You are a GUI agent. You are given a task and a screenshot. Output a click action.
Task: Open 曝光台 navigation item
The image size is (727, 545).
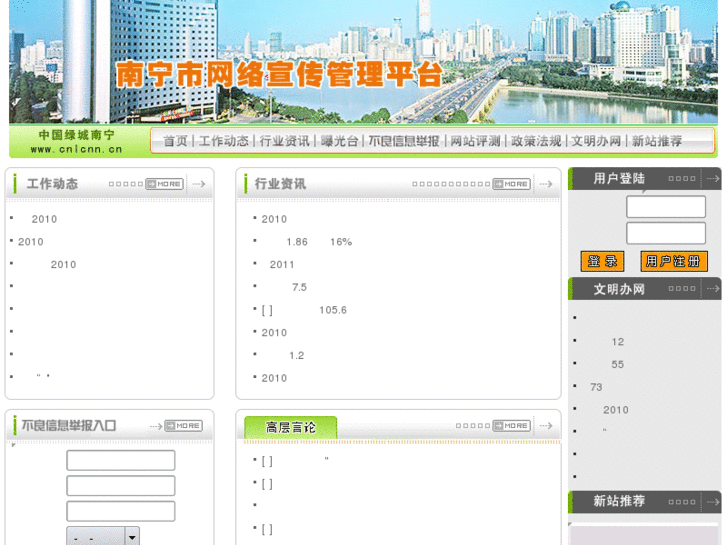pyautogui.click(x=339, y=141)
